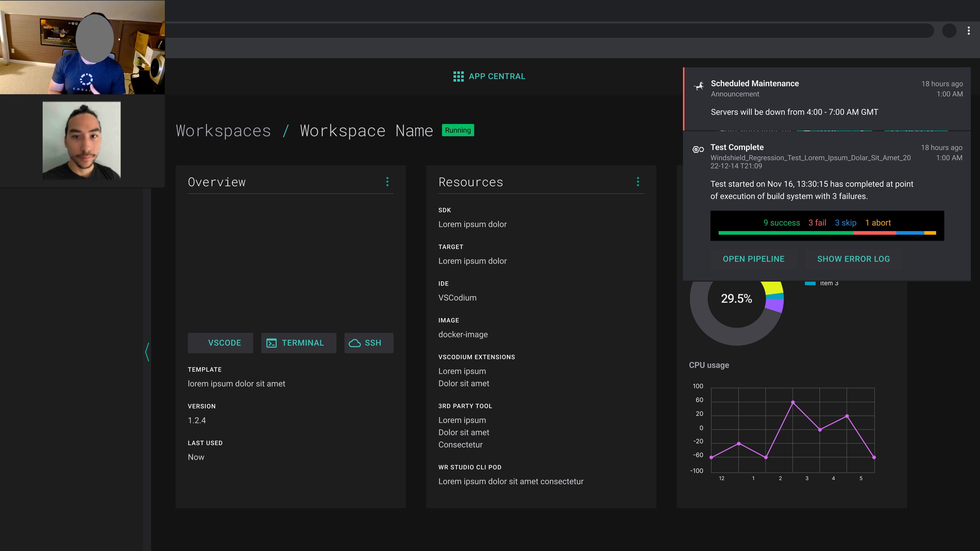Click the Scheduled Maintenance announcement icon

pos(699,86)
